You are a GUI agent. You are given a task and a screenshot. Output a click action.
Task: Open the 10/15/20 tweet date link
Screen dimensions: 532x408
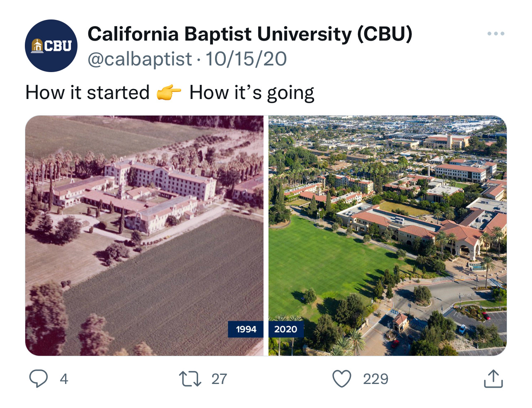246,59
